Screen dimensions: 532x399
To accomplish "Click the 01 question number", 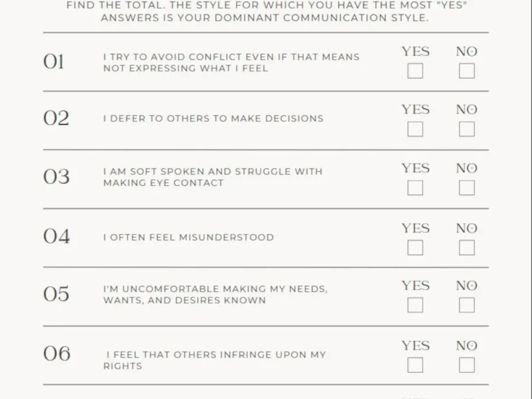I will 54,62.
